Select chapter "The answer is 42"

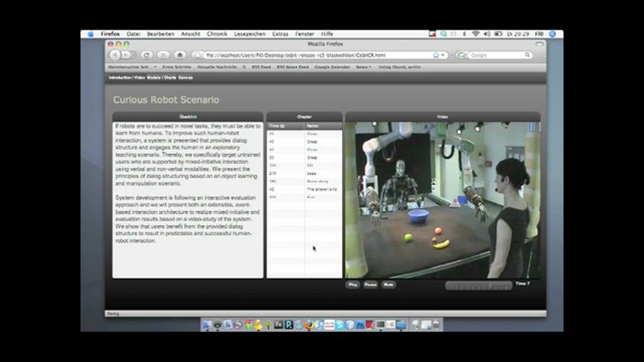(321, 189)
